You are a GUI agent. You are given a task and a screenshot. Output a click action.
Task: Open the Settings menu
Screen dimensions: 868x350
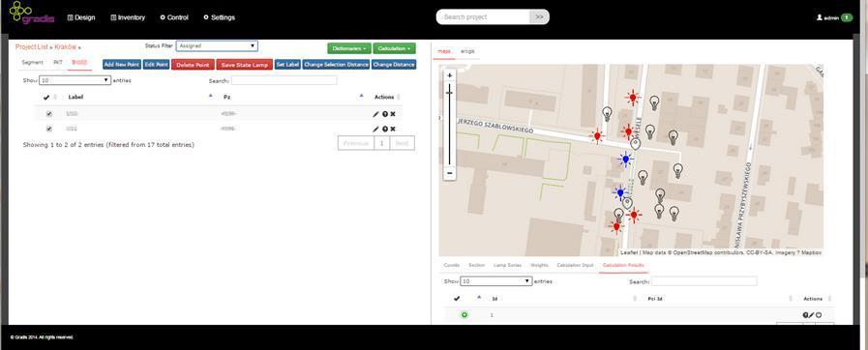(x=220, y=17)
